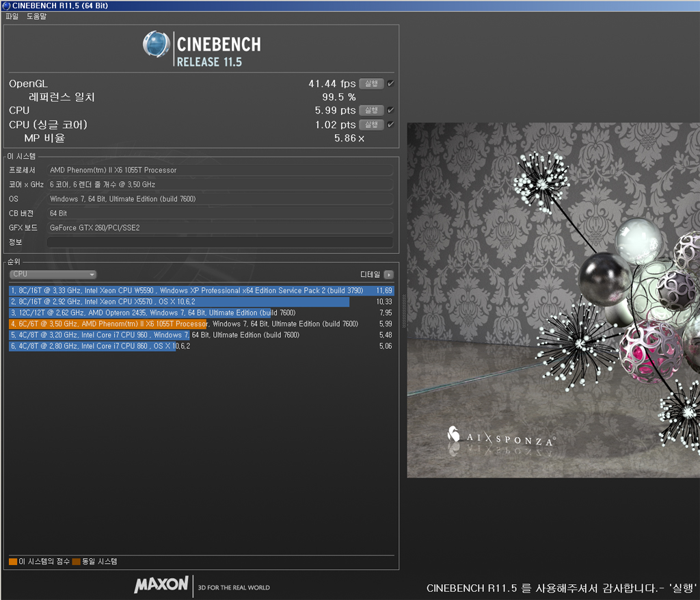
Task: Click the orange 이 시스템의 점수 legend swatch
Action: click(x=13, y=562)
